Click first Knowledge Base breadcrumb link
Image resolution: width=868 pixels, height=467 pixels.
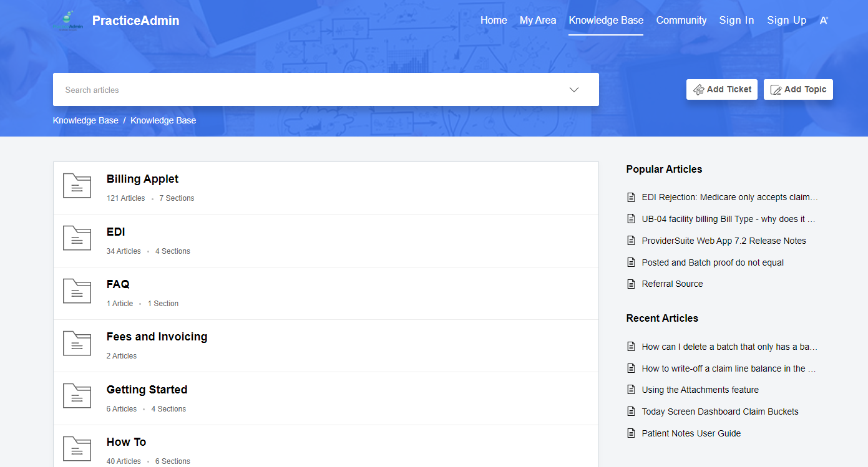point(85,120)
